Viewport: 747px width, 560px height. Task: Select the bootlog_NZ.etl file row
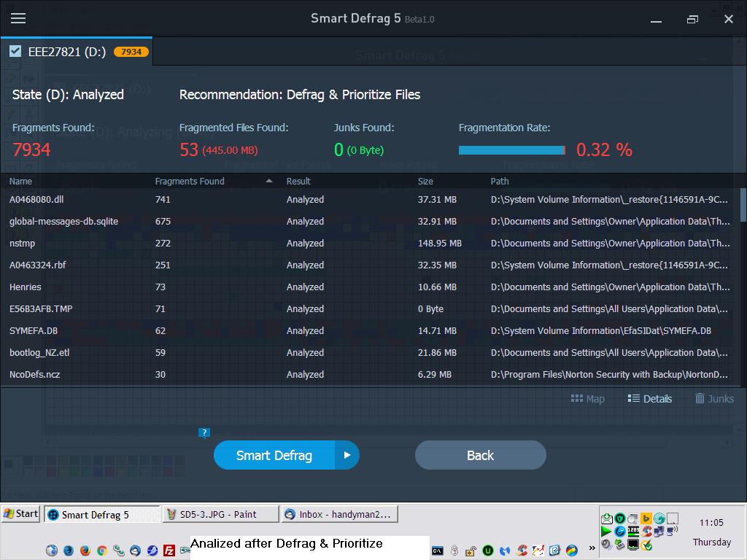[370, 353]
